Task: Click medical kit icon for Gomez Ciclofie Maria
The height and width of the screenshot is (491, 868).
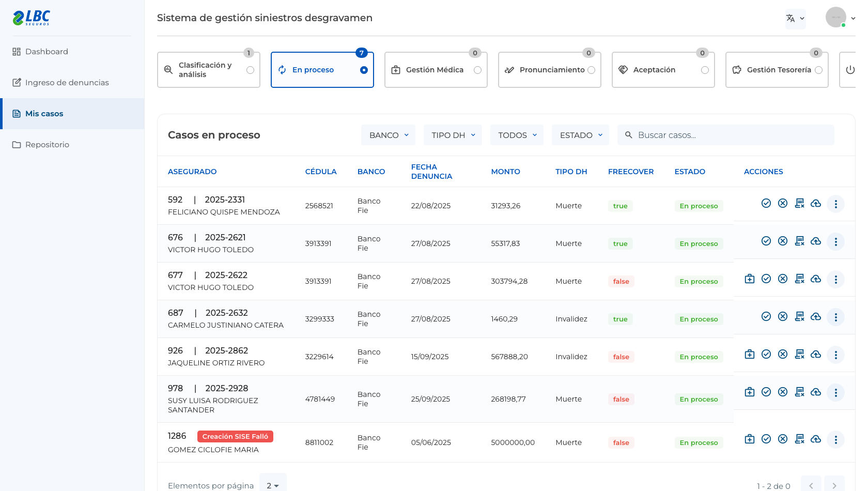Action: (750, 439)
